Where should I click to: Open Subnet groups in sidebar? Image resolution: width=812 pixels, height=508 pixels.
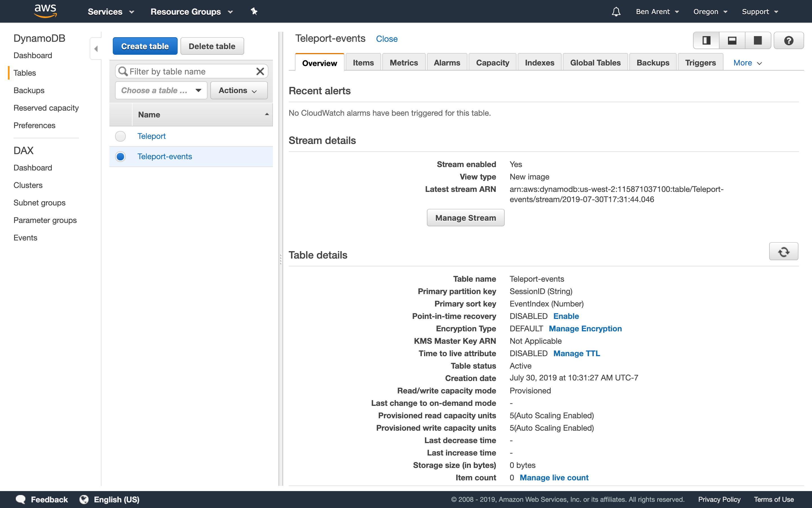coord(39,203)
